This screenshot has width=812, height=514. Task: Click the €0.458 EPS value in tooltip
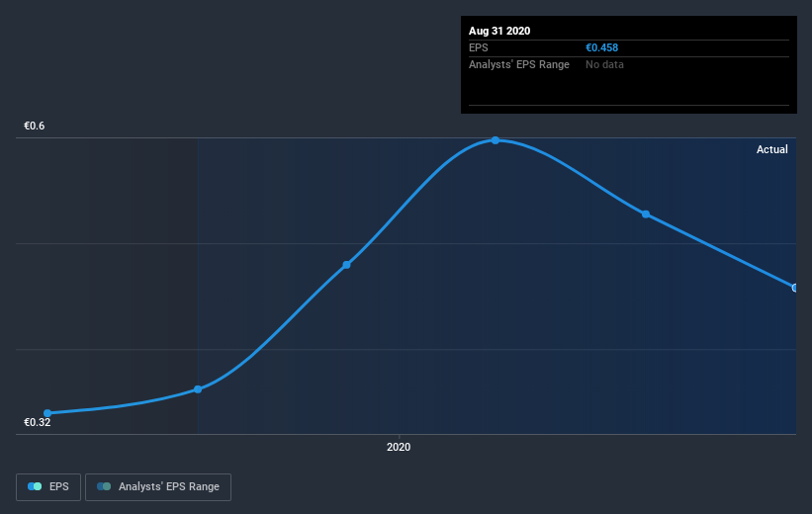[601, 47]
